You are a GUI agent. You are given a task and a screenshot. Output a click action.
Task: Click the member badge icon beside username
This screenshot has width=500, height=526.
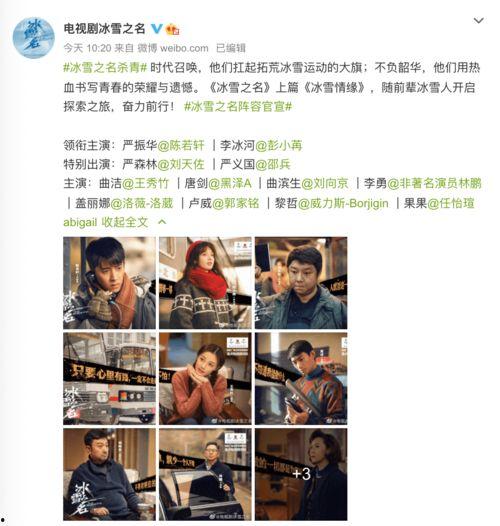[x=172, y=30]
